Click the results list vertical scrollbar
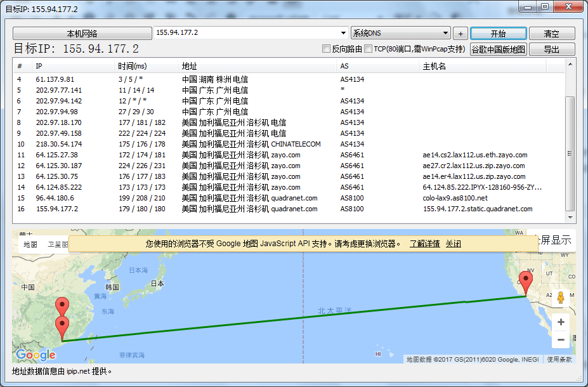Image resolution: width=588 pixels, height=387 pixels. click(570, 152)
